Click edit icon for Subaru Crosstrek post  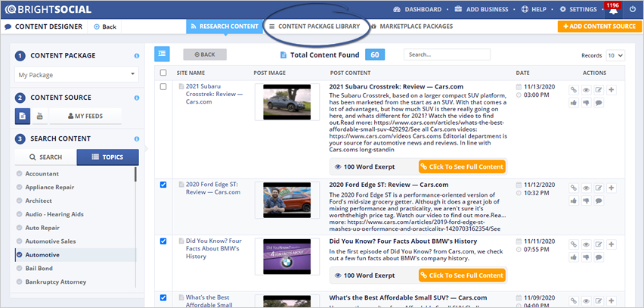(599, 89)
